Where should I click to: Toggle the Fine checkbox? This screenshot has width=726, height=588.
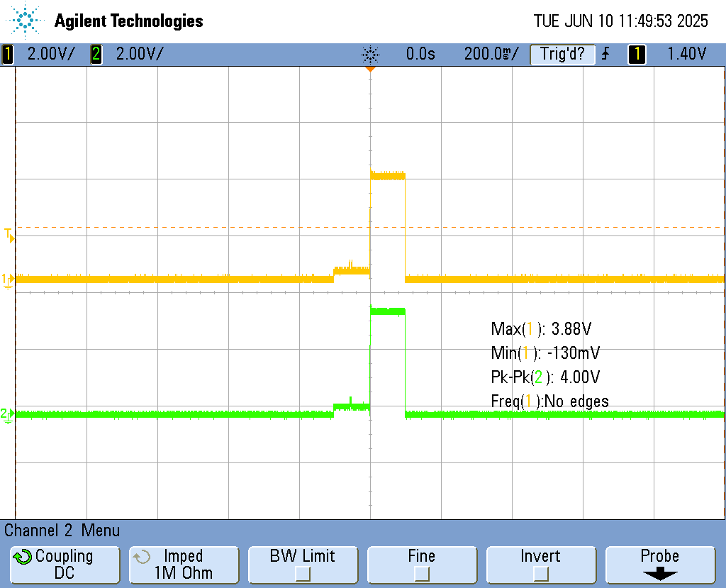[x=422, y=574]
